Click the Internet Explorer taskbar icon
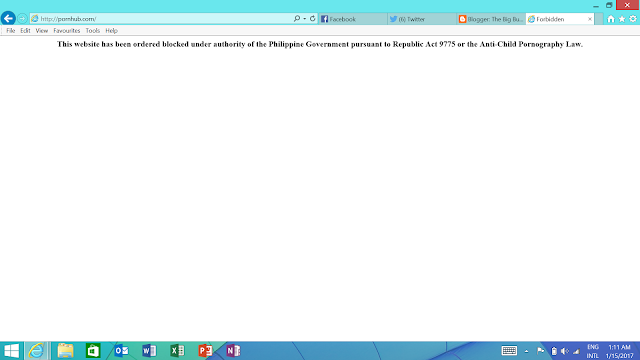 pos(37,351)
